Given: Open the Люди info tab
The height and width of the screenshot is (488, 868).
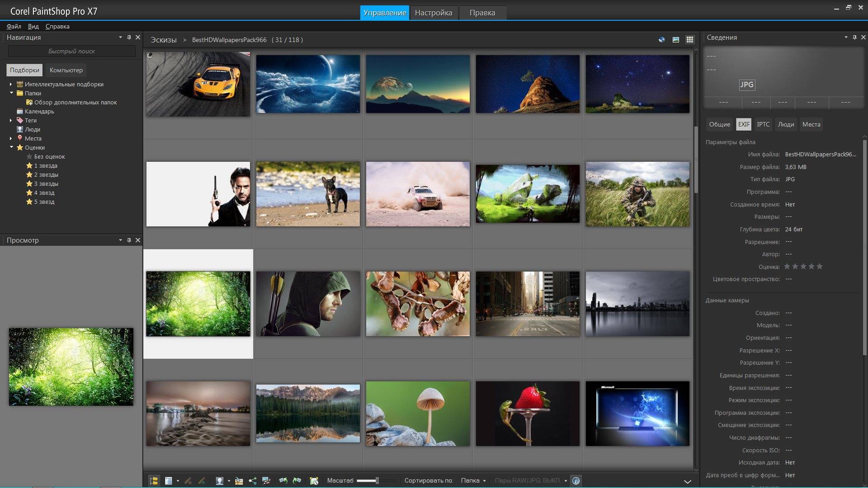Looking at the screenshot, I should click(x=786, y=124).
